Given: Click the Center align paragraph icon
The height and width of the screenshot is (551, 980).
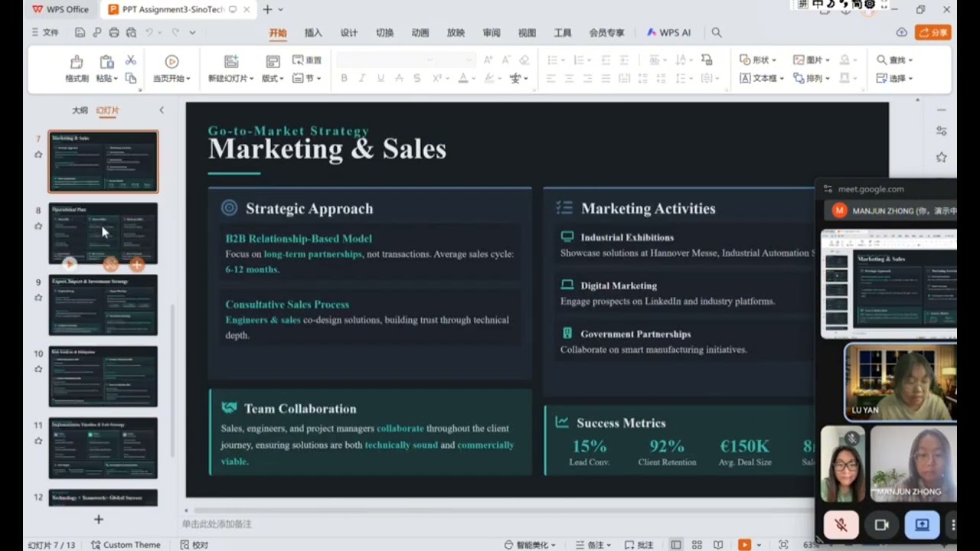Looking at the screenshot, I should click(x=569, y=78).
